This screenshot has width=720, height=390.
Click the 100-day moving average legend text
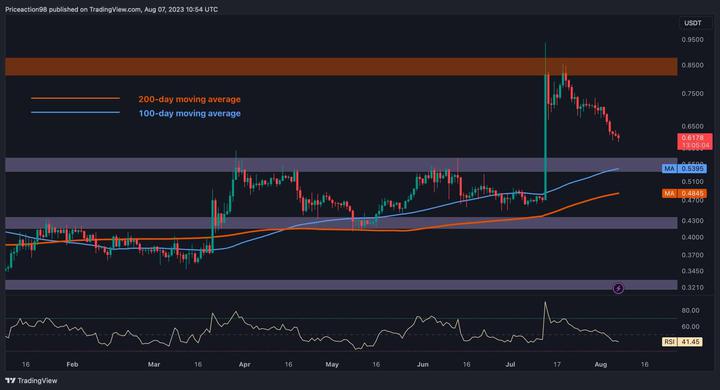coord(189,113)
